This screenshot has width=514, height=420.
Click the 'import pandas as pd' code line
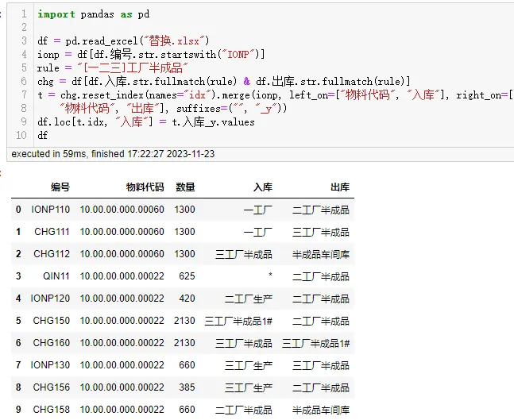[94, 14]
